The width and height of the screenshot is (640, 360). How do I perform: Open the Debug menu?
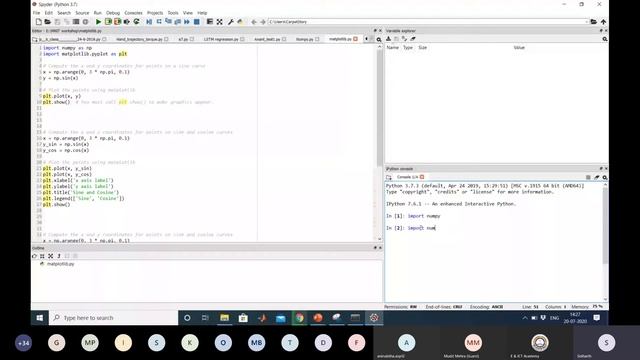(x=113, y=13)
